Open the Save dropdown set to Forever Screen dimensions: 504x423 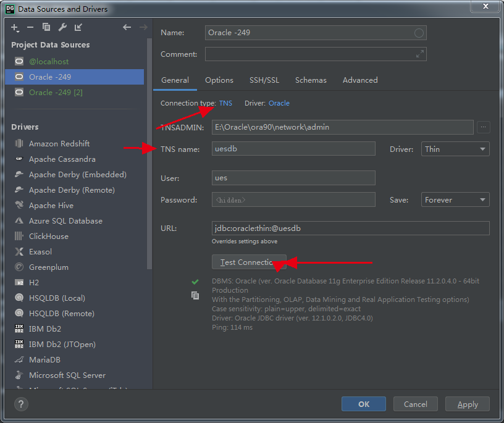[455, 199]
